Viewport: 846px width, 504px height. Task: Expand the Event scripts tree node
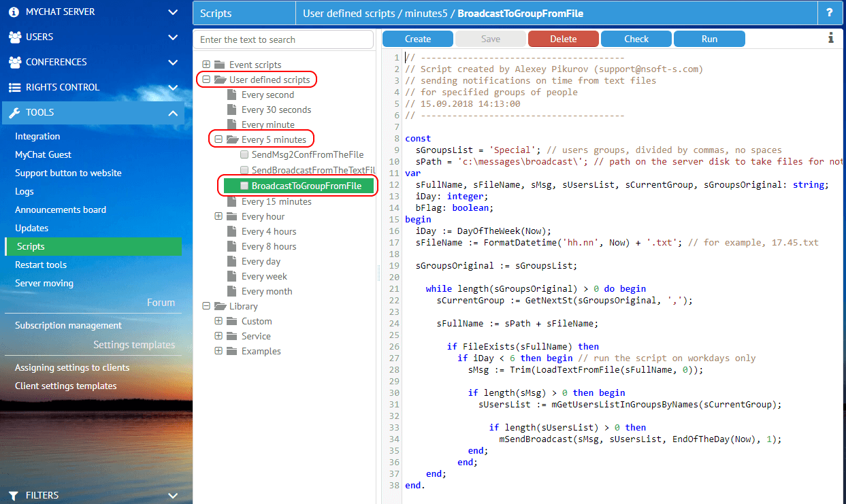206,65
